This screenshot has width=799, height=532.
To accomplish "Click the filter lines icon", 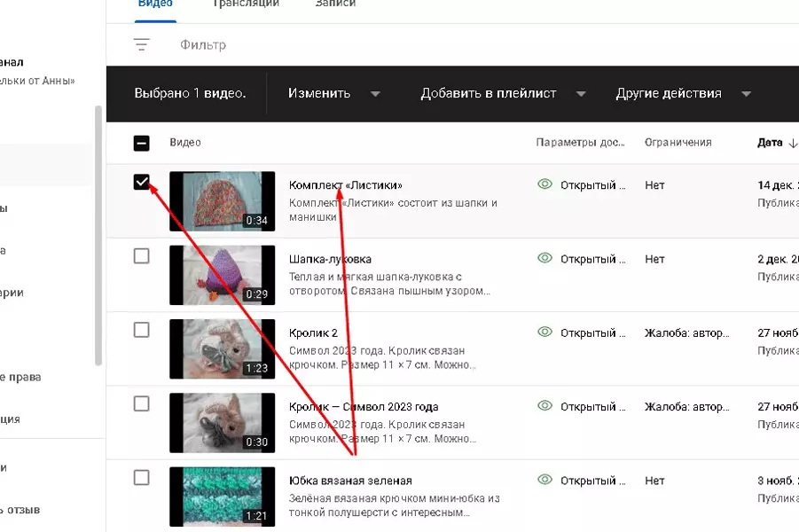I will (x=142, y=45).
